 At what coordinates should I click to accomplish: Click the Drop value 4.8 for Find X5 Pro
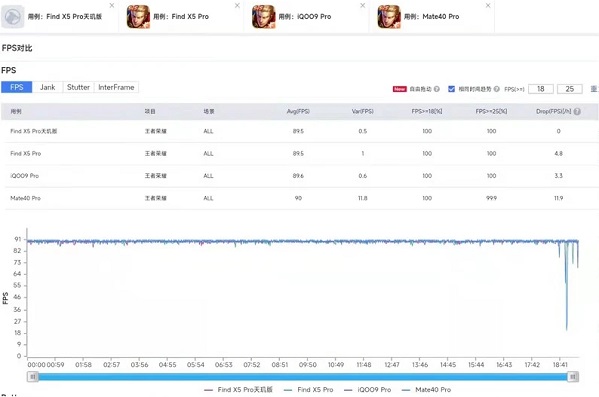[558, 153]
